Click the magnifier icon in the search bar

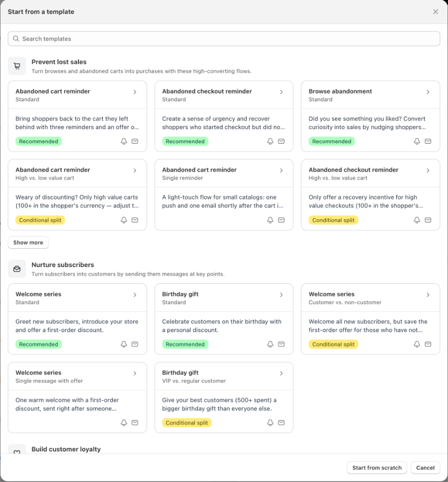(16, 39)
